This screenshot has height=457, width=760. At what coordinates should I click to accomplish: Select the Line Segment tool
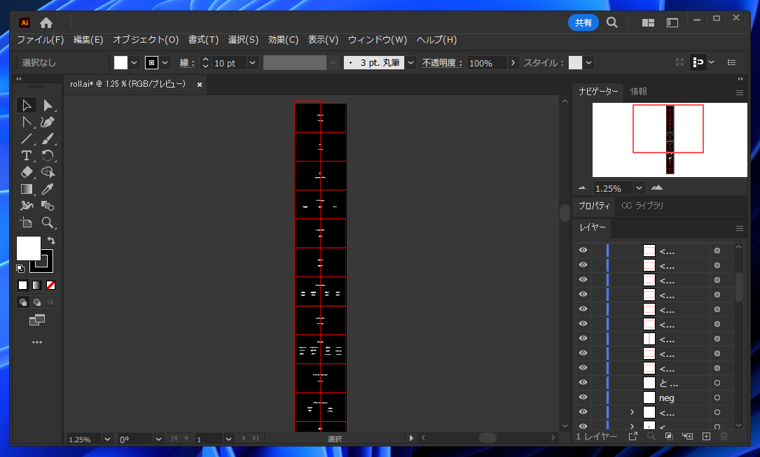[27, 139]
